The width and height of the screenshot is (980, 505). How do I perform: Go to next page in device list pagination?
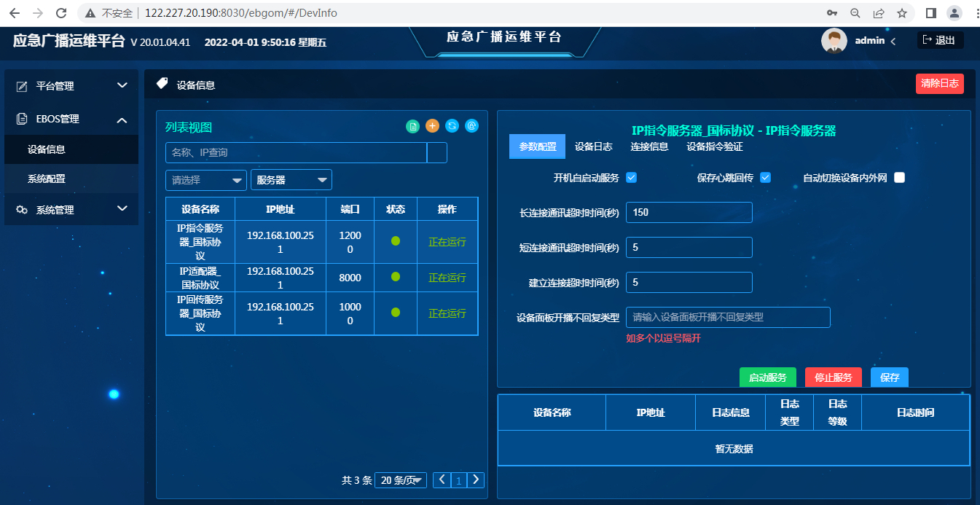(x=476, y=479)
